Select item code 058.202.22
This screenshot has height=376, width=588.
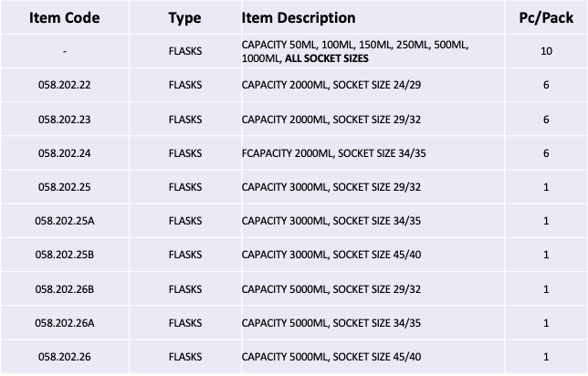pyautogui.click(x=64, y=86)
